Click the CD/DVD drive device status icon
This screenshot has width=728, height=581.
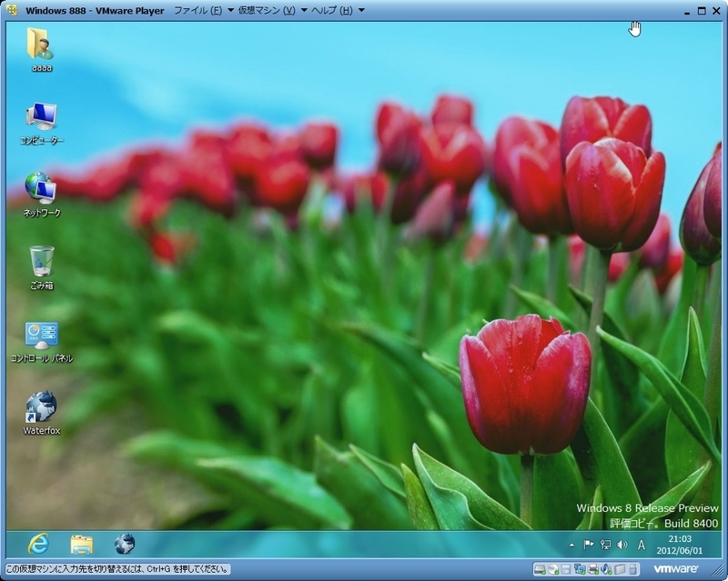click(553, 569)
